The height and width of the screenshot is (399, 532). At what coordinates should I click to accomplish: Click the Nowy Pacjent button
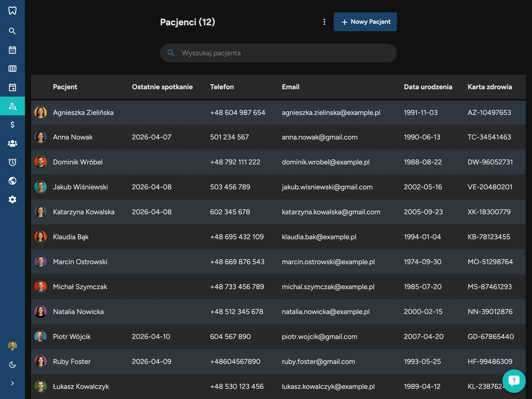tap(365, 22)
